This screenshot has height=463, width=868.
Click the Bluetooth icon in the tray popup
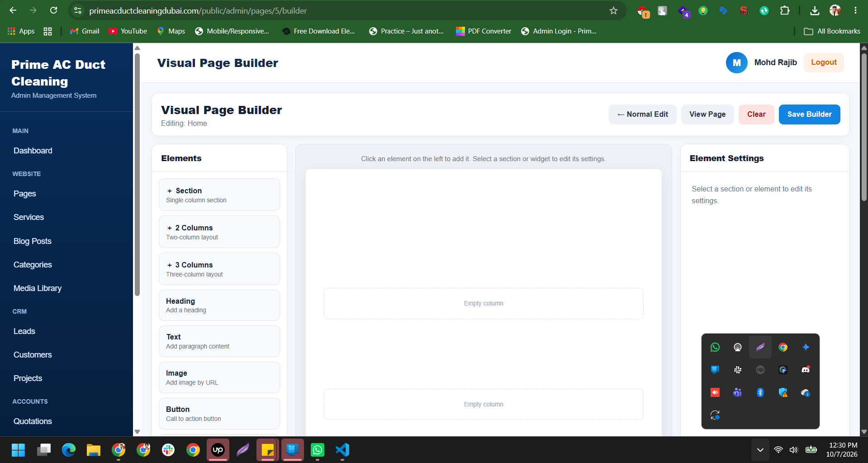click(760, 392)
